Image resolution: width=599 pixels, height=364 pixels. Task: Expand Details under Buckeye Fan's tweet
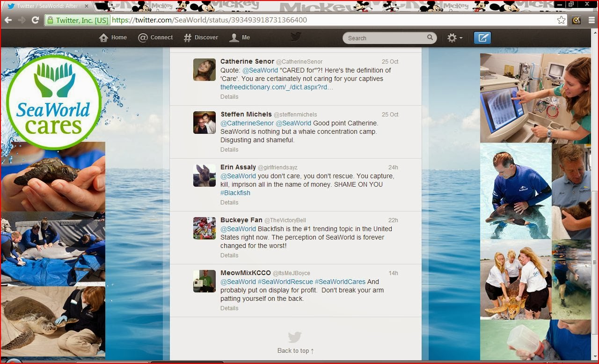[229, 255]
